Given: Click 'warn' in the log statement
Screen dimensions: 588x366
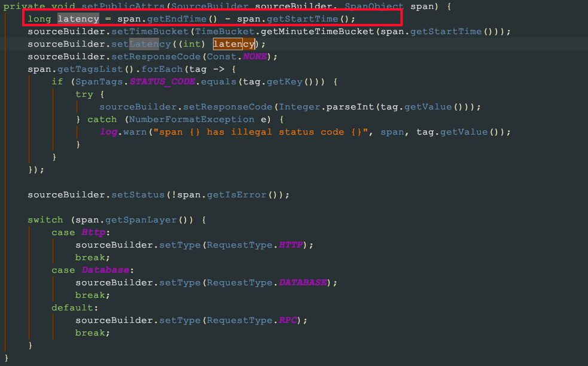Looking at the screenshot, I should point(135,132).
